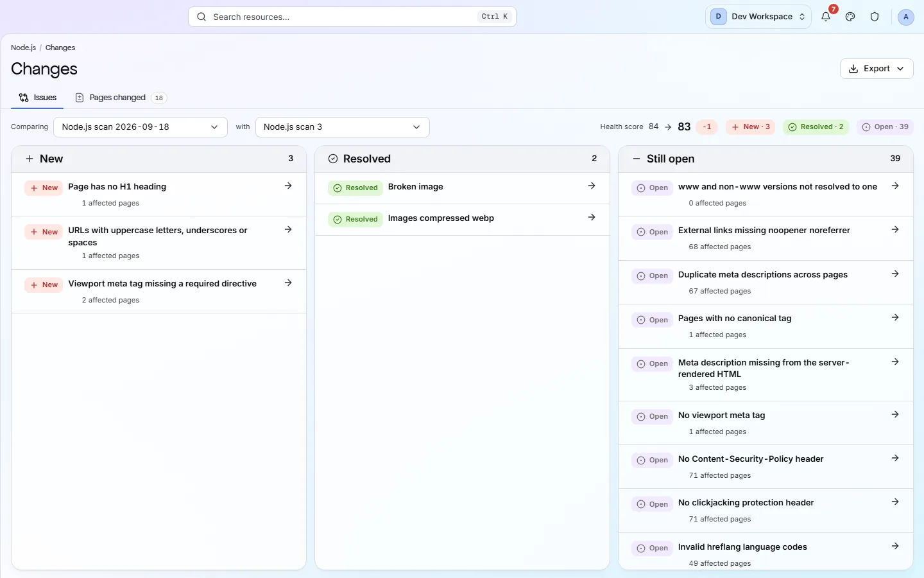Open arrow for Broken image issue

pyautogui.click(x=592, y=186)
